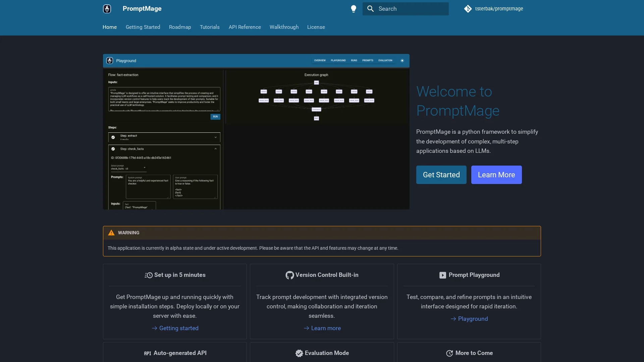Click the clock icon beside Set up in 5 minutes
This screenshot has width=644, height=362.
tap(149, 275)
